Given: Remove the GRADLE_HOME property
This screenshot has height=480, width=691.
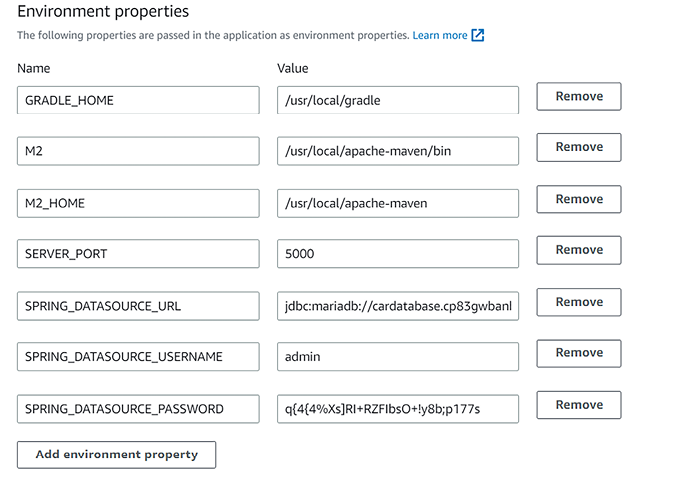Looking at the screenshot, I should click(579, 97).
